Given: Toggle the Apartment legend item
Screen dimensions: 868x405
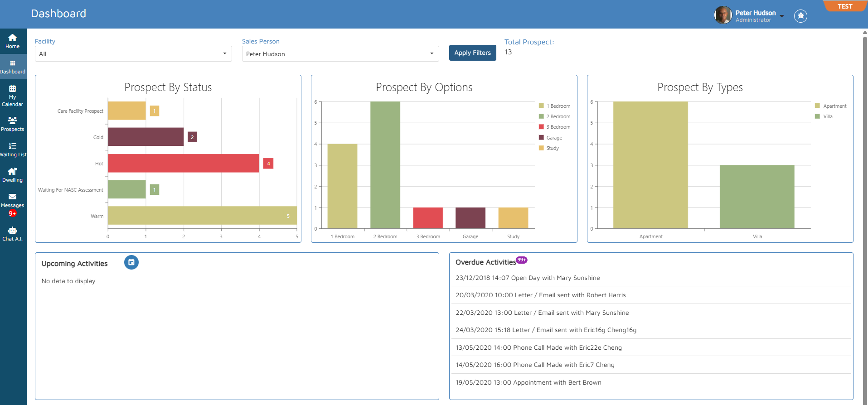Looking at the screenshot, I should 830,106.
